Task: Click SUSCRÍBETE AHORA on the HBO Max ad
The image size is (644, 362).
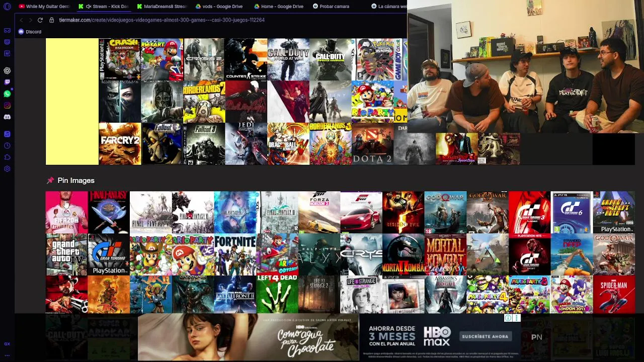Action: coord(485,336)
